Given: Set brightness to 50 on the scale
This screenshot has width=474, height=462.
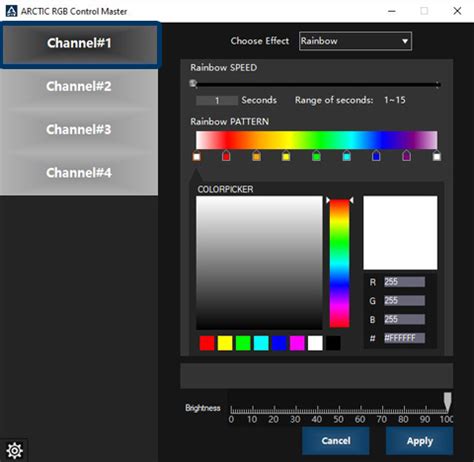Looking at the screenshot, I should 339,410.
